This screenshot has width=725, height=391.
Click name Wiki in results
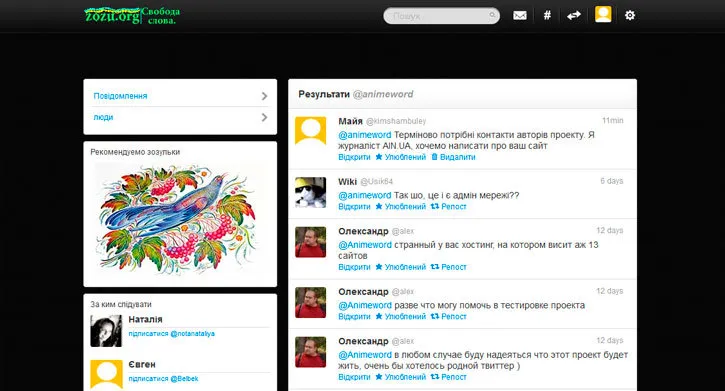347,182
